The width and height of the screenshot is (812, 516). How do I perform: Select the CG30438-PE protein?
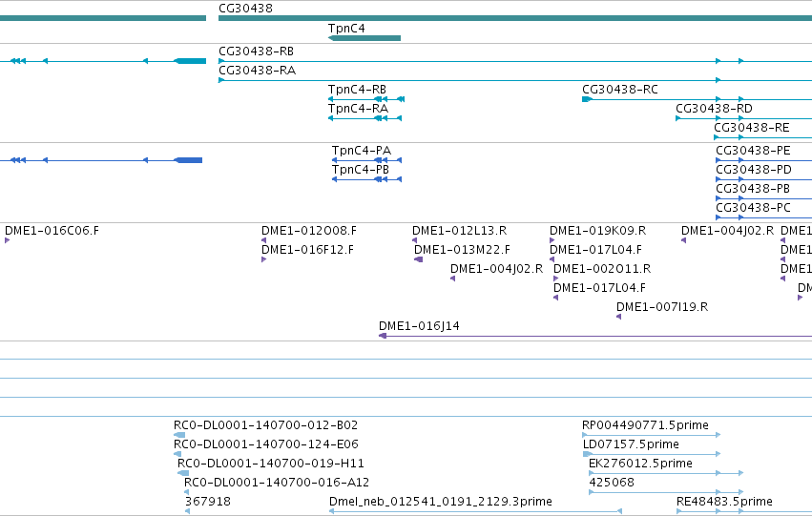coord(764,160)
